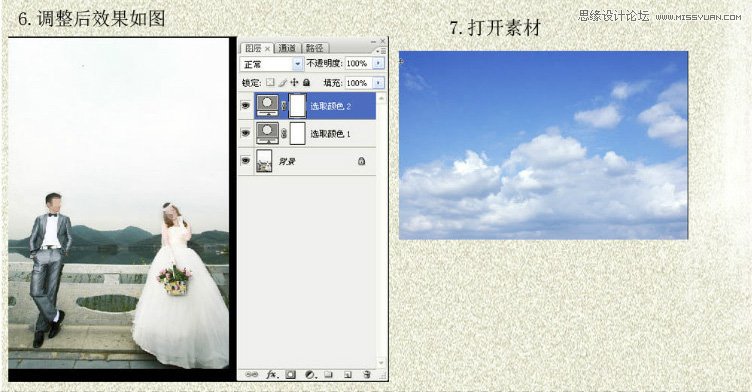This screenshot has width=752, height=392.
Task: Open the fx layer style menu
Action: tap(272, 374)
